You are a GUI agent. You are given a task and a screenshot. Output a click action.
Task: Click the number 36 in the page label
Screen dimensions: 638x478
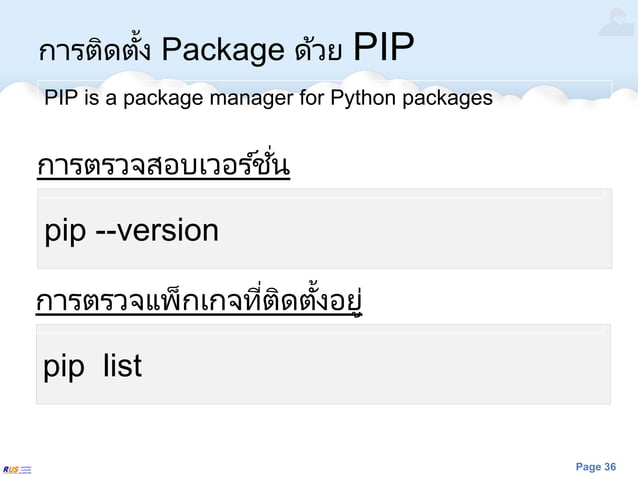pos(610,467)
